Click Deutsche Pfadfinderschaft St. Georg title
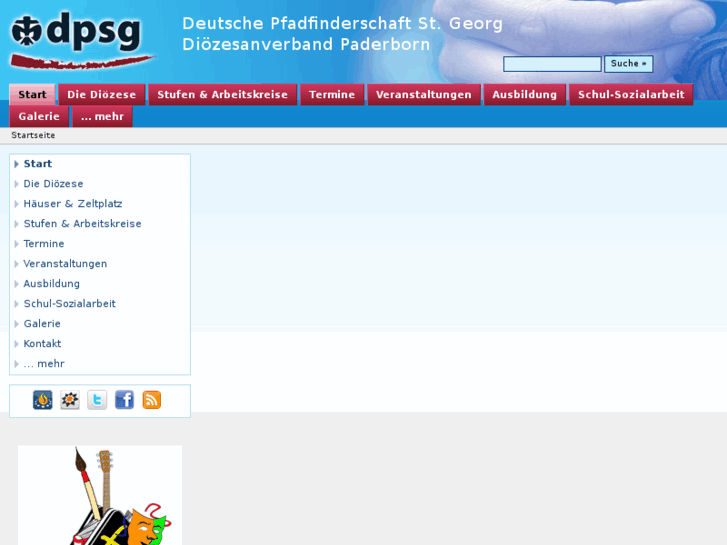Image resolution: width=727 pixels, height=545 pixels. [342, 23]
